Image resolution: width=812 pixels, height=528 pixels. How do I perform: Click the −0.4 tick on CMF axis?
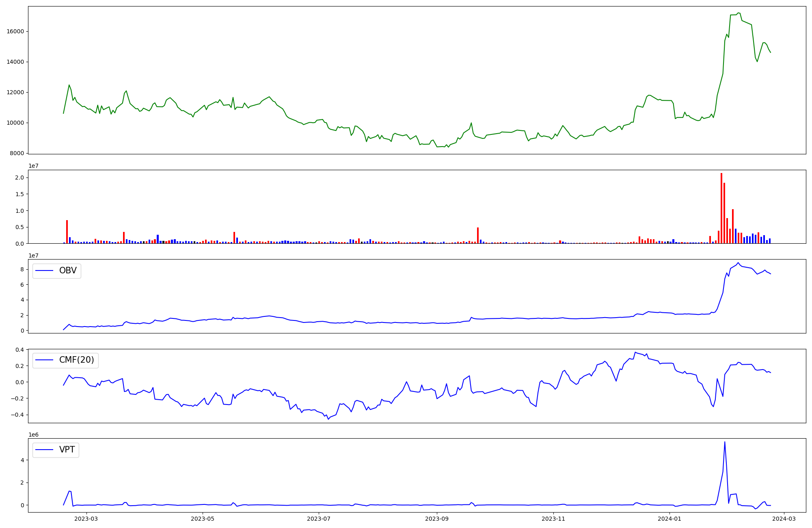click(x=18, y=415)
